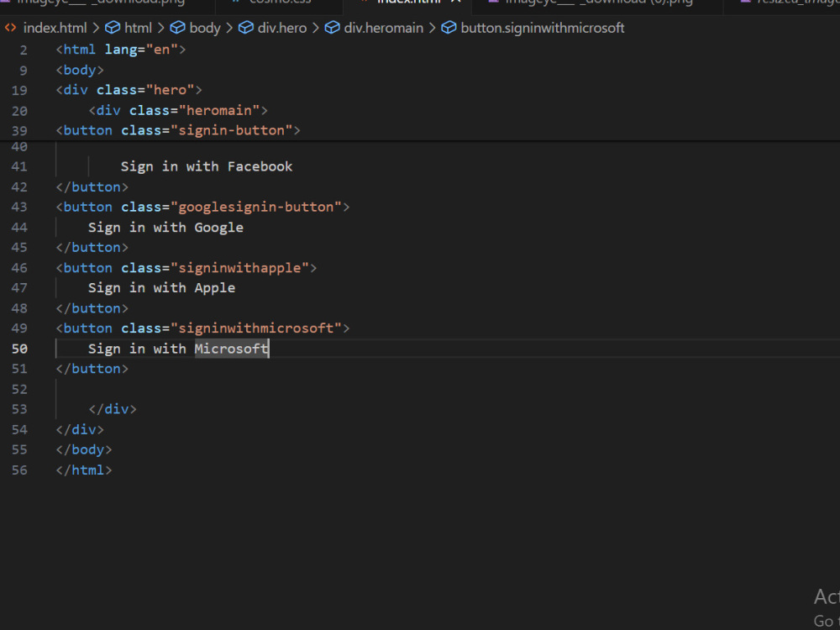Click sticky gutter number 19
Screen dimensions: 840x630
point(19,90)
